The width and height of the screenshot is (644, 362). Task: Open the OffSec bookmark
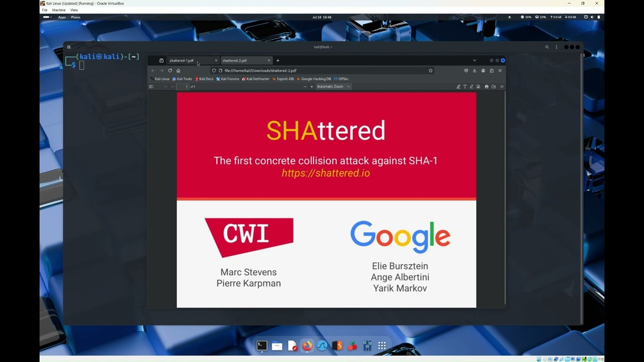pyautogui.click(x=341, y=79)
